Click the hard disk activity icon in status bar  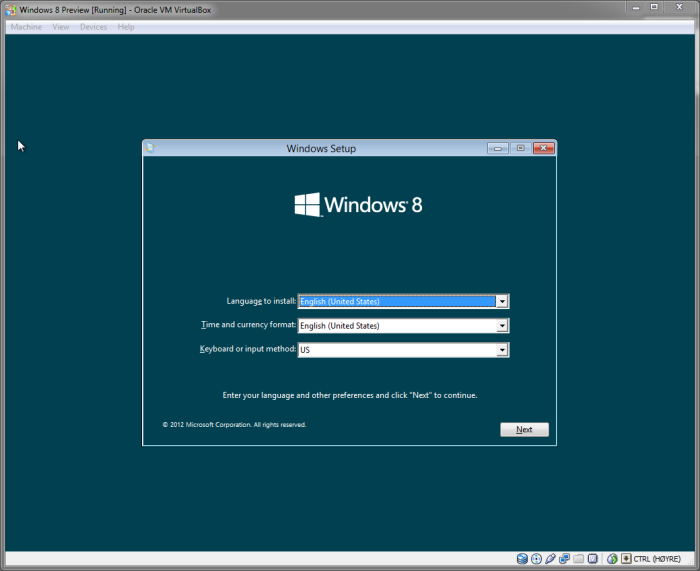[522, 558]
